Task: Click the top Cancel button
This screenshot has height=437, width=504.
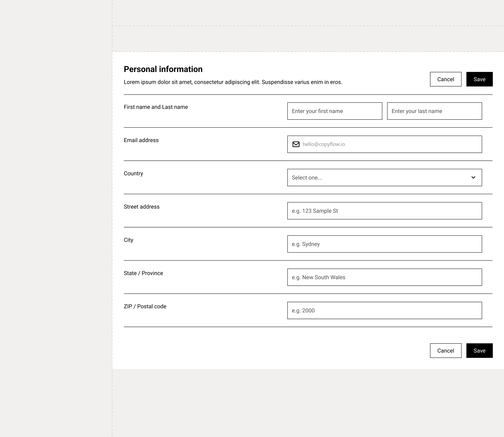Action: pyautogui.click(x=445, y=79)
